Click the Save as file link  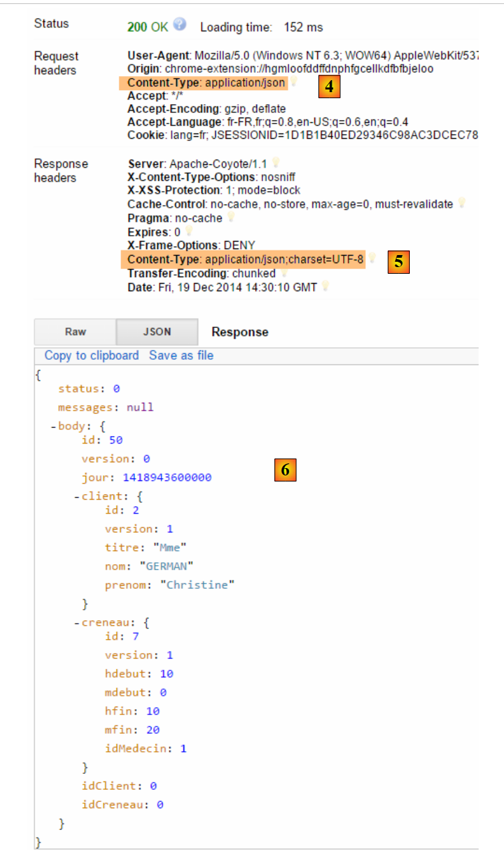tap(181, 355)
